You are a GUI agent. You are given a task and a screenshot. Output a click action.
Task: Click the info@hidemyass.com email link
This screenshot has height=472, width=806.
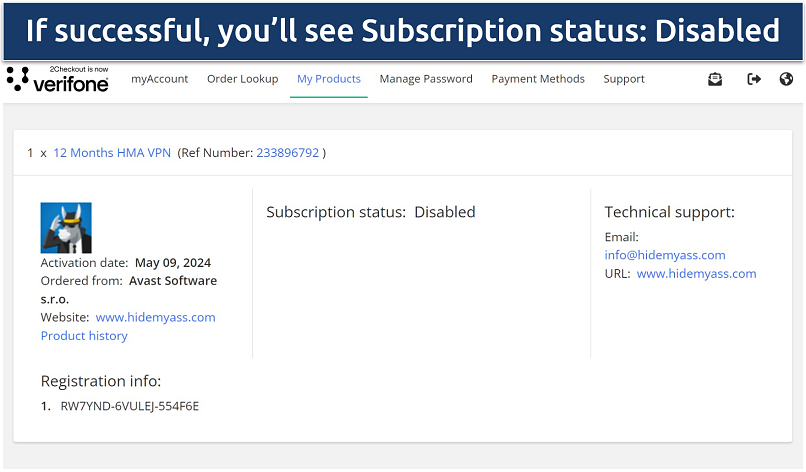pyautogui.click(x=665, y=255)
